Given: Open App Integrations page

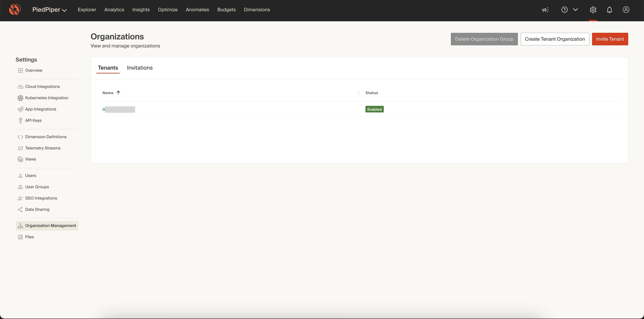Looking at the screenshot, I should pyautogui.click(x=41, y=109).
